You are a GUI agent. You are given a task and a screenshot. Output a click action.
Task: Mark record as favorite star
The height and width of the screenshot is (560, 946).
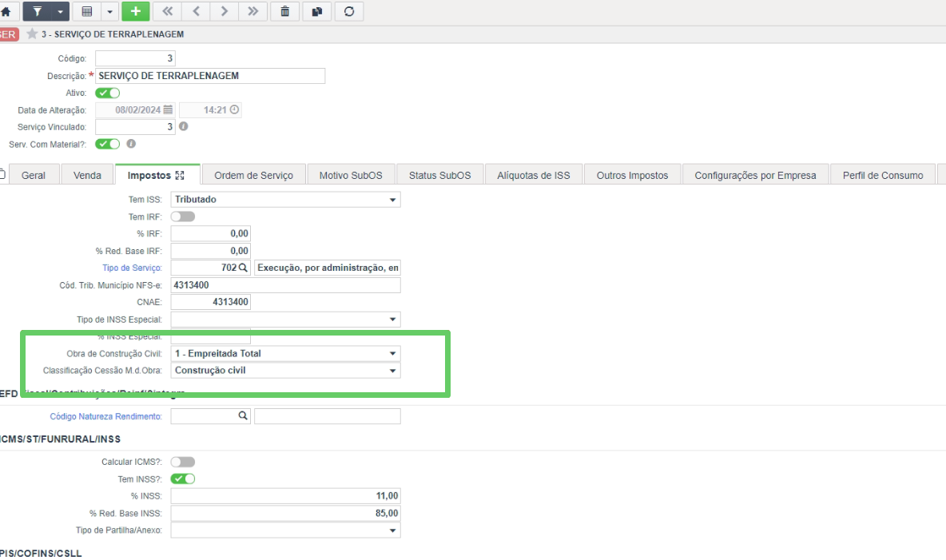point(32,34)
